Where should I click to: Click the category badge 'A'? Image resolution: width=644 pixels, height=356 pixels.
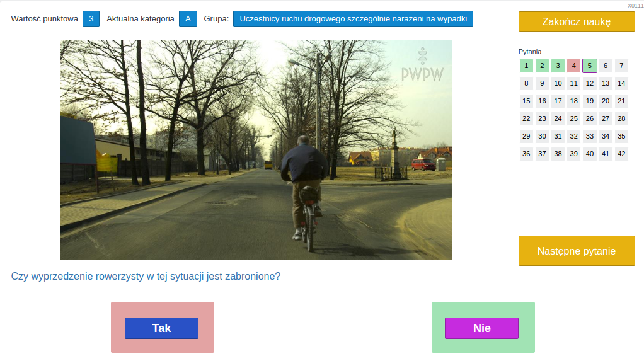pos(188,19)
